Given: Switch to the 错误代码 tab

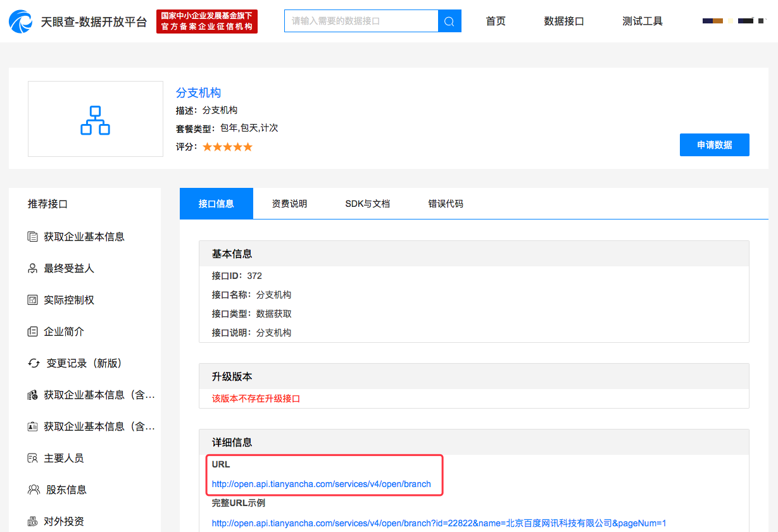Looking at the screenshot, I should (x=446, y=204).
